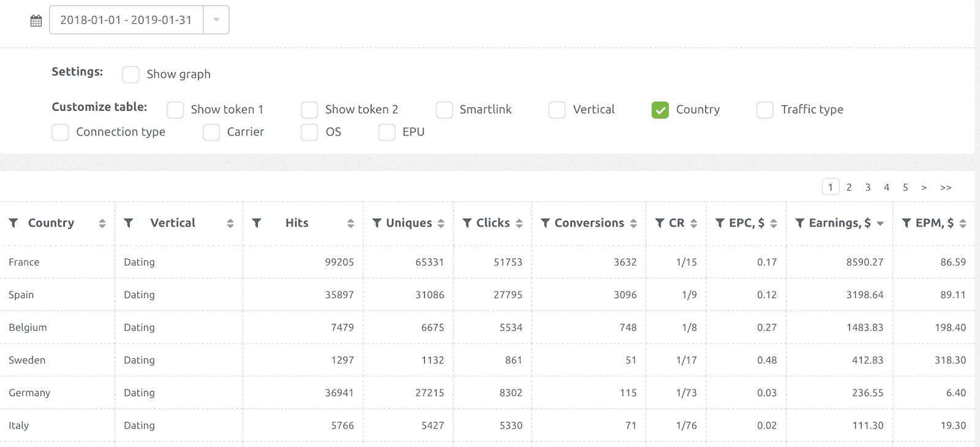Viewport: 980px width, 447px height.
Task: Go to page 5 of results
Action: pyautogui.click(x=905, y=187)
